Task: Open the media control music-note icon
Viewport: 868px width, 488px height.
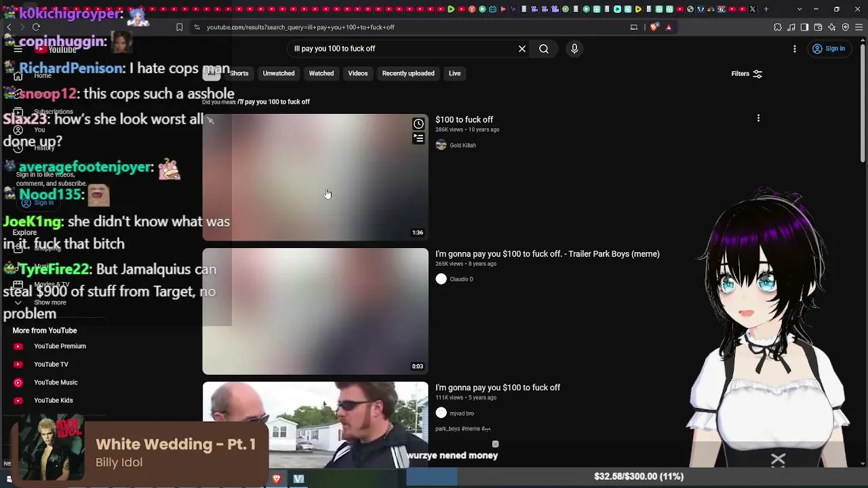Action: [791, 27]
